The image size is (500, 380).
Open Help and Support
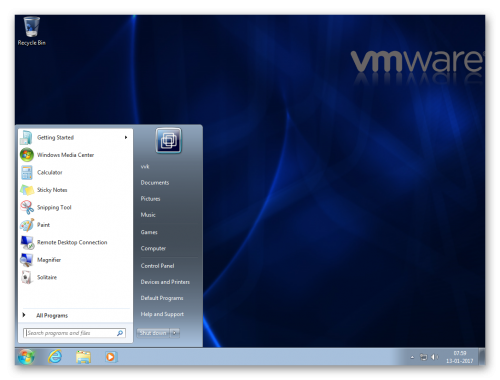162,314
